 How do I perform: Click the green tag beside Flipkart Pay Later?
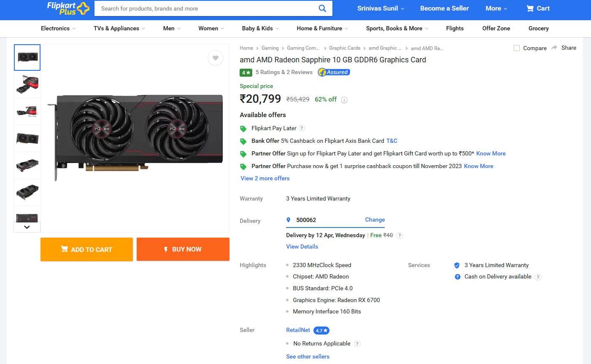coord(243,128)
